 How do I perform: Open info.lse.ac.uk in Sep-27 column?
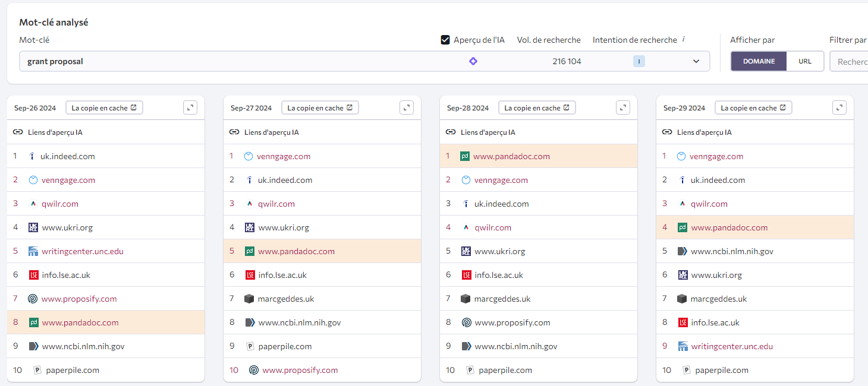click(282, 275)
